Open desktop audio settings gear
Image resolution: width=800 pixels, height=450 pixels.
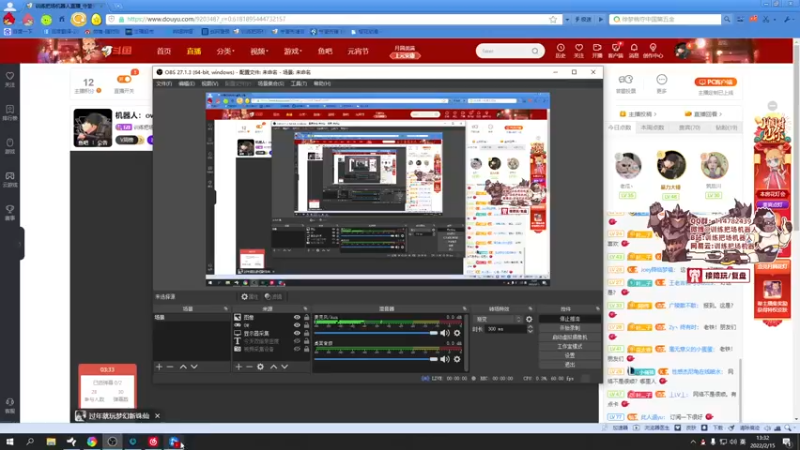pos(457,359)
